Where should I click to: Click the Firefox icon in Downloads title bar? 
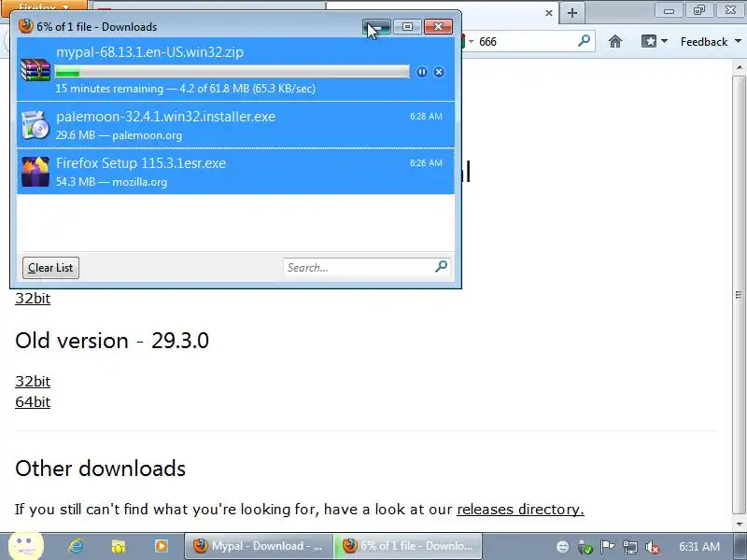[26, 26]
